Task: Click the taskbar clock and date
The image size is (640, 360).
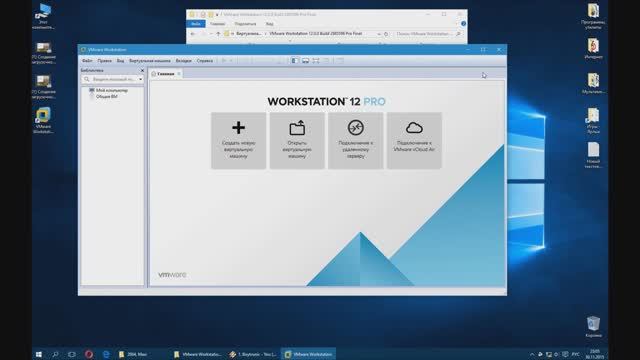Action: [x=594, y=354]
